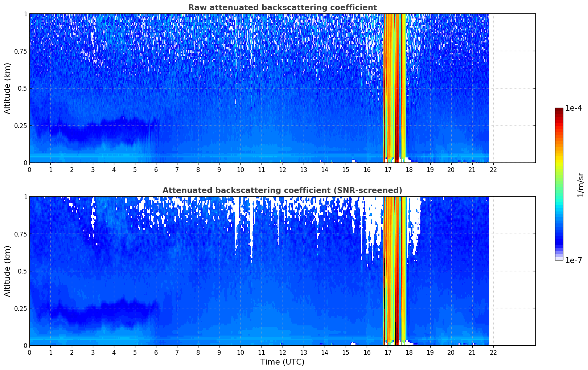Screen dimensions: 588x370
Task: Click x-axis tick '22' under the raw plot
Action: [x=493, y=169]
